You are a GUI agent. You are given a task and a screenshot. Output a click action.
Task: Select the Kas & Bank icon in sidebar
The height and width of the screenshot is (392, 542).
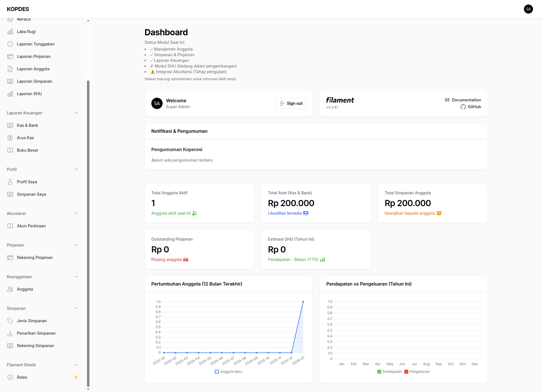(10, 125)
